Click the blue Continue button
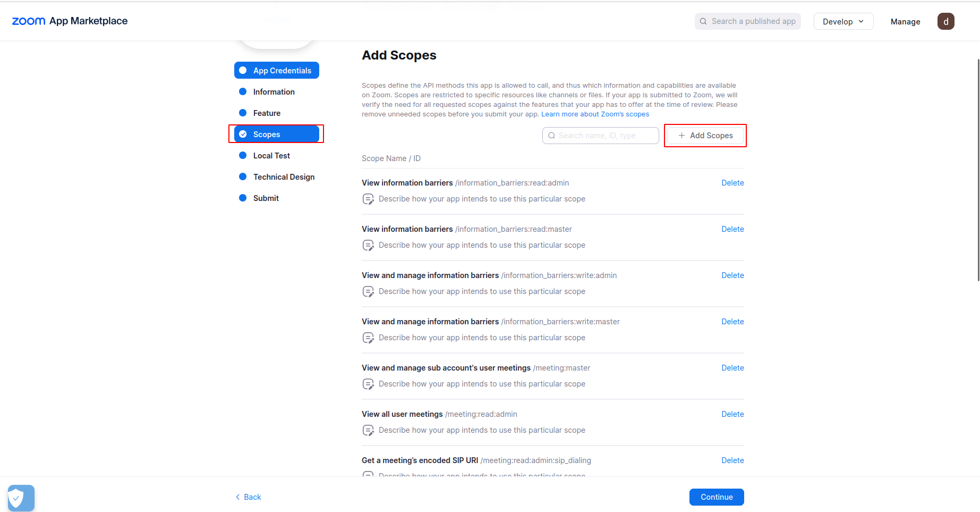The image size is (980, 512). [x=716, y=497]
